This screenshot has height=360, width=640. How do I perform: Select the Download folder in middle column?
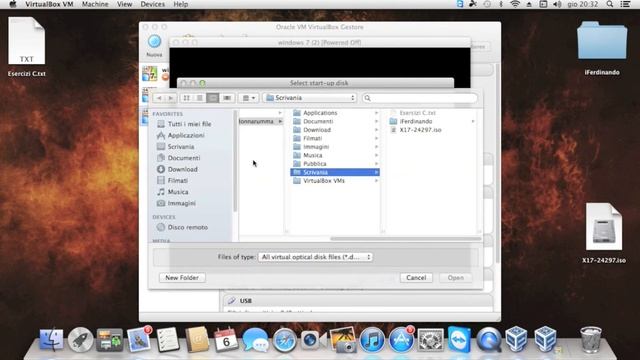[x=335, y=130]
